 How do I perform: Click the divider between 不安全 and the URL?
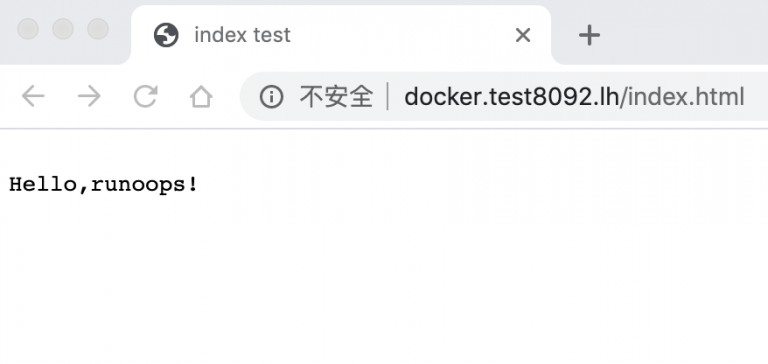pyautogui.click(x=388, y=97)
